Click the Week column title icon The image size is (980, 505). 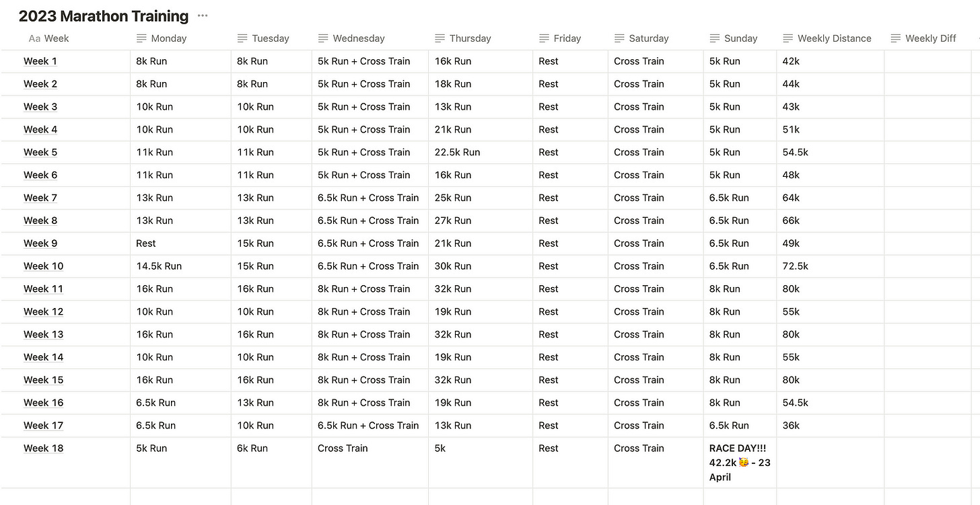pyautogui.click(x=34, y=38)
